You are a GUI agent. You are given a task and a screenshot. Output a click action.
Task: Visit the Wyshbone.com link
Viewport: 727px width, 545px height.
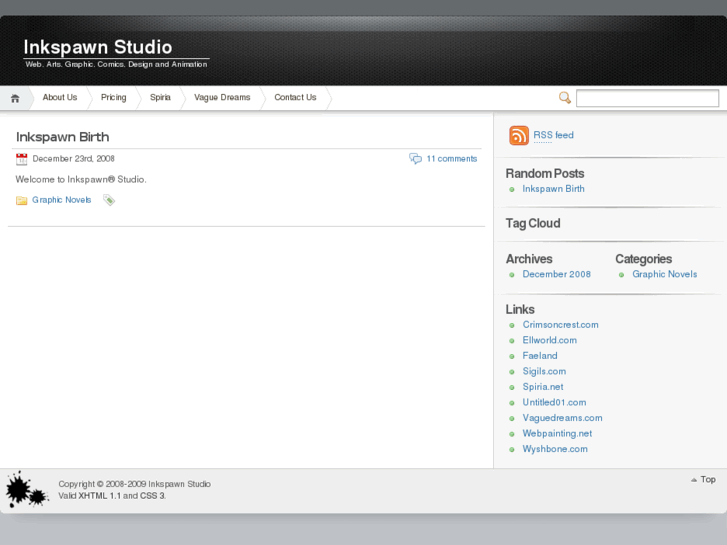[x=555, y=449]
